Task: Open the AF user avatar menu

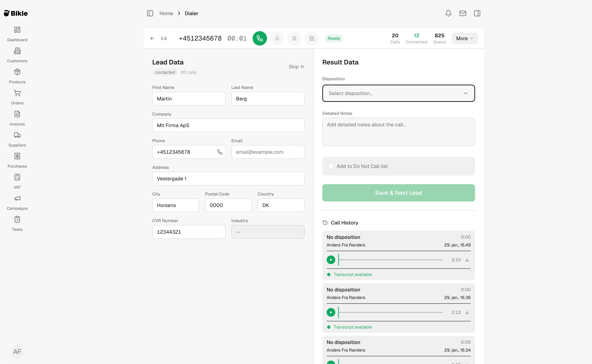Action: click(17, 351)
